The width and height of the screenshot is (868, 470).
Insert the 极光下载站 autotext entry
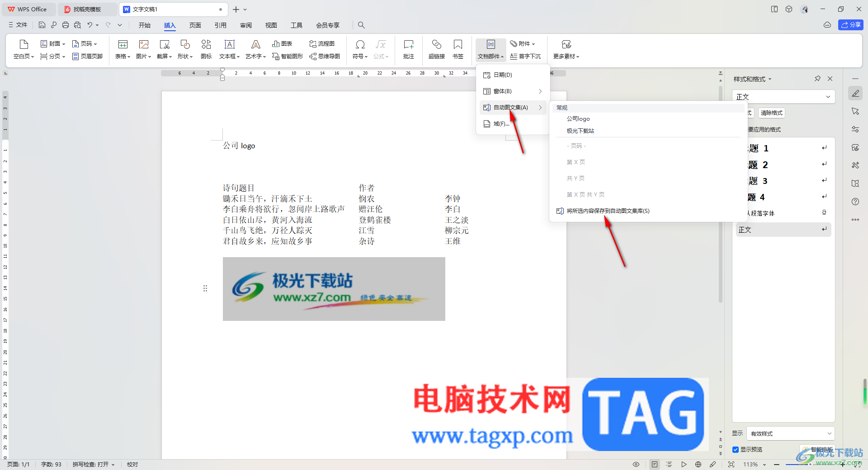[x=580, y=131]
